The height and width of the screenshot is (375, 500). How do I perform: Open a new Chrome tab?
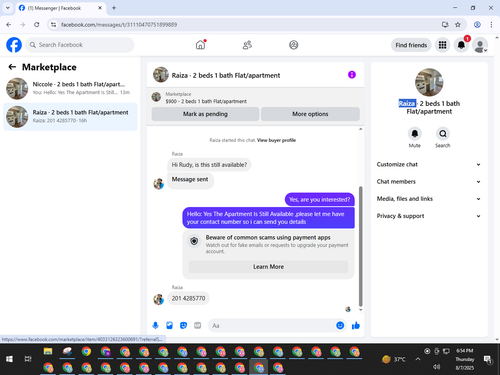tap(114, 8)
